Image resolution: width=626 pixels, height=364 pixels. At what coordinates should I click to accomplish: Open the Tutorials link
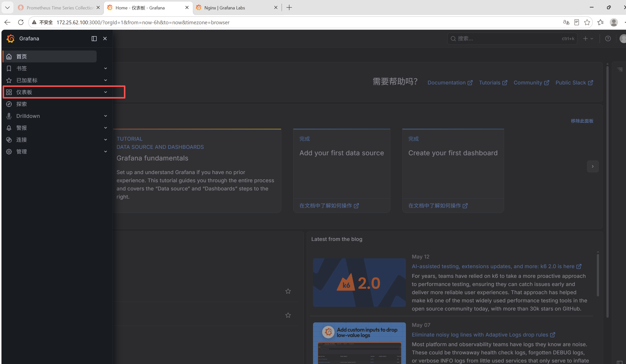(x=493, y=83)
